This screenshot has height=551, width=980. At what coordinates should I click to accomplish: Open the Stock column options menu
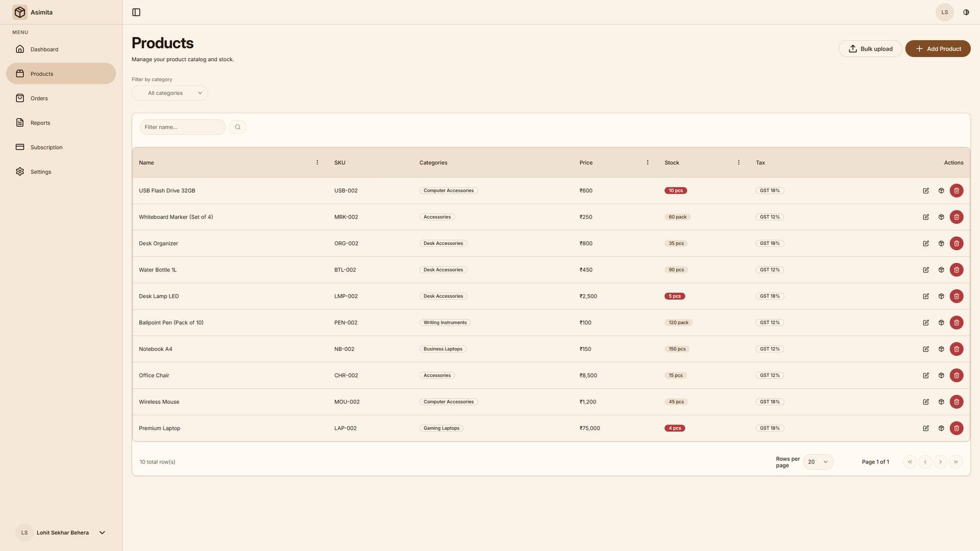tap(739, 162)
